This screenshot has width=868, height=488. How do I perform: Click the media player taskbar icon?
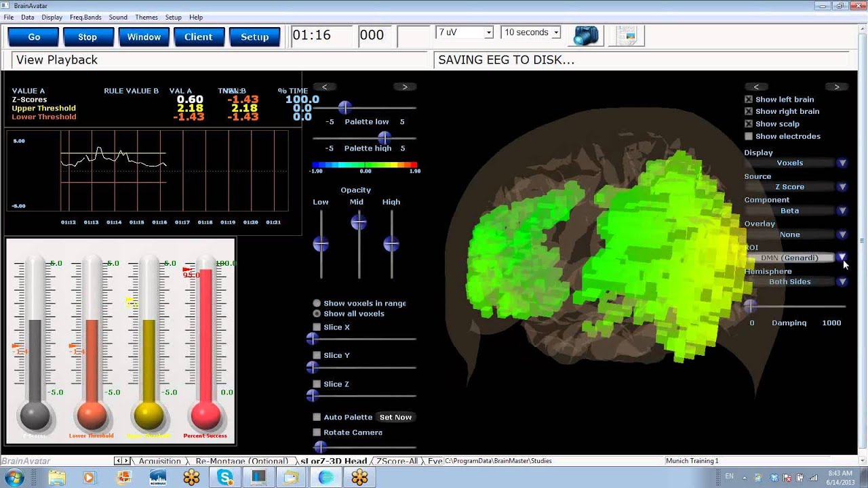pyautogui.click(x=90, y=477)
